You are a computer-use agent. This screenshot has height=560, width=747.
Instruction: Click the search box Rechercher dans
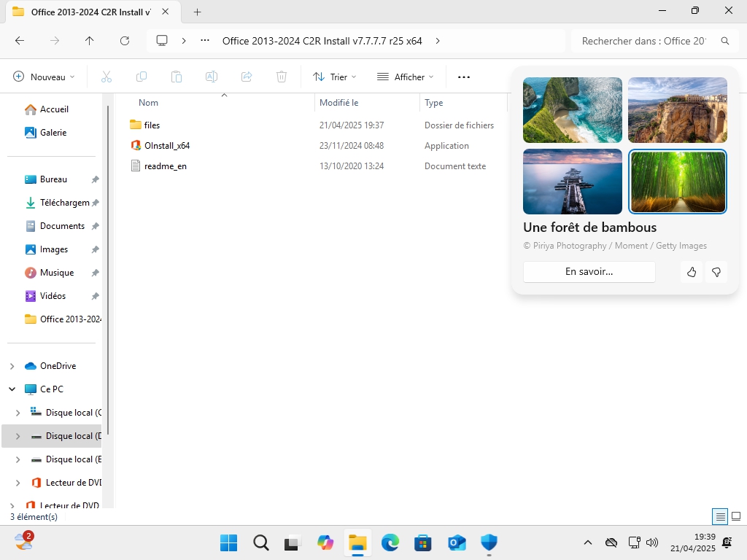644,41
